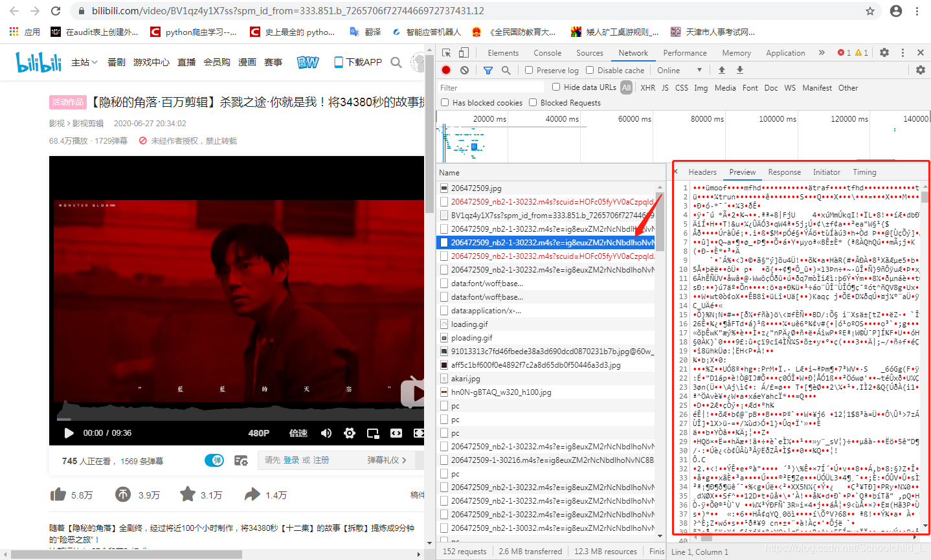Viewport: 931px width, 560px height.
Task: Enable the Preserve log checkbox
Action: [529, 70]
